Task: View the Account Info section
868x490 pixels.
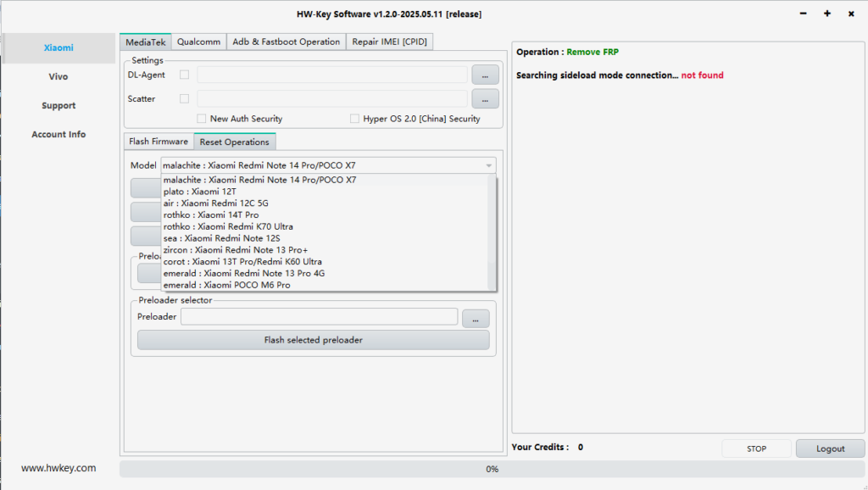Action: [58, 134]
